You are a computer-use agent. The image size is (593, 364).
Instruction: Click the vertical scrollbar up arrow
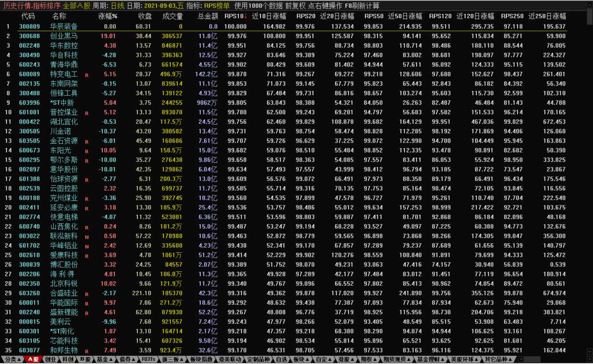590,5
